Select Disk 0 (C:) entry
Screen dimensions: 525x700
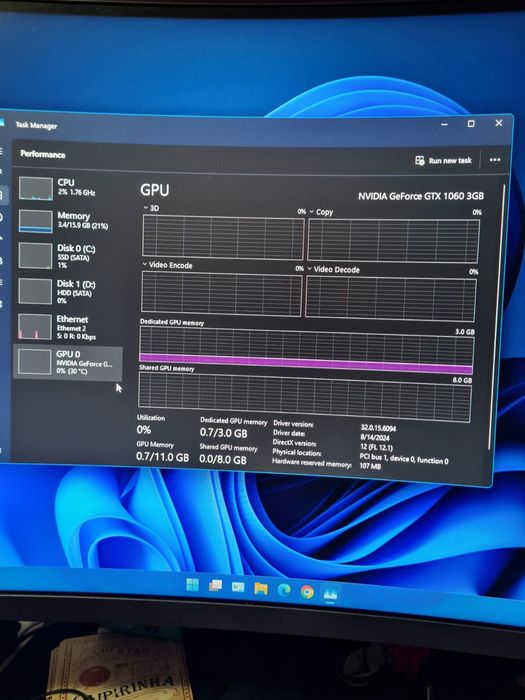(68, 256)
